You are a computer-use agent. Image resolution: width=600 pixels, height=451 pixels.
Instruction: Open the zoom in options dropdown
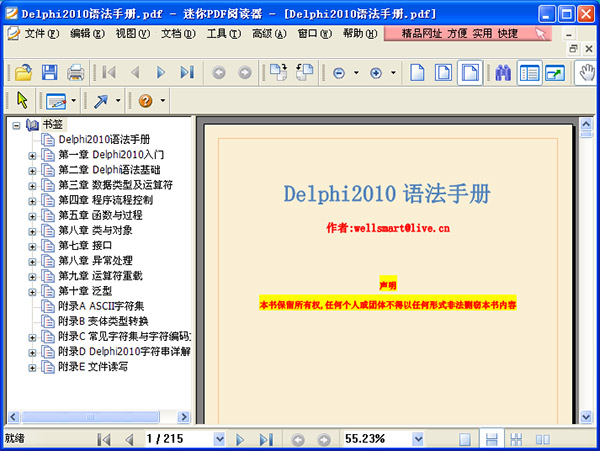coord(393,72)
